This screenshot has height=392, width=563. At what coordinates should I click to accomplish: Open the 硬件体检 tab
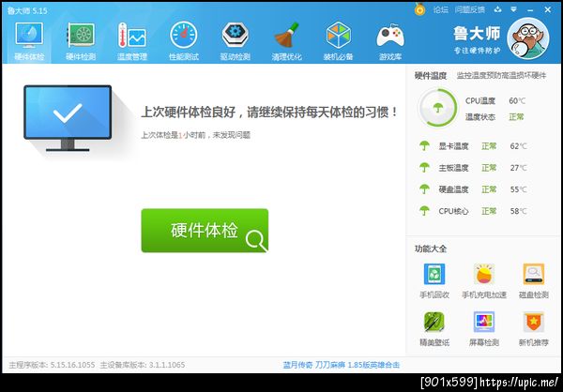tap(29, 41)
